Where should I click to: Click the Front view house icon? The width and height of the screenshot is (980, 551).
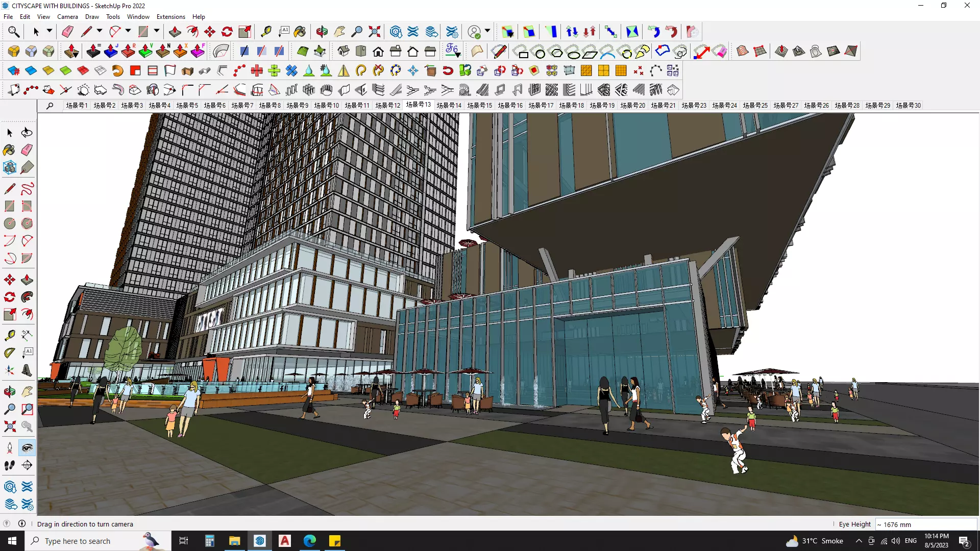(378, 51)
